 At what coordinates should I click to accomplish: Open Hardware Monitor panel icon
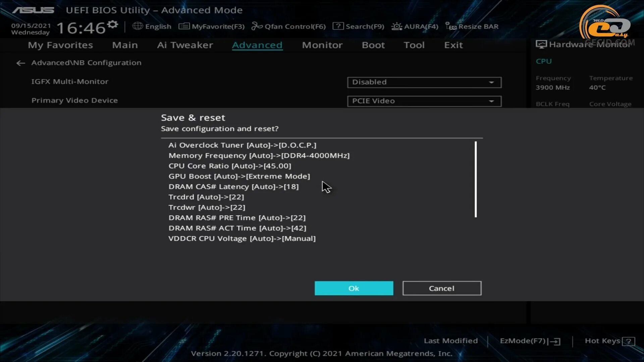[540, 44]
